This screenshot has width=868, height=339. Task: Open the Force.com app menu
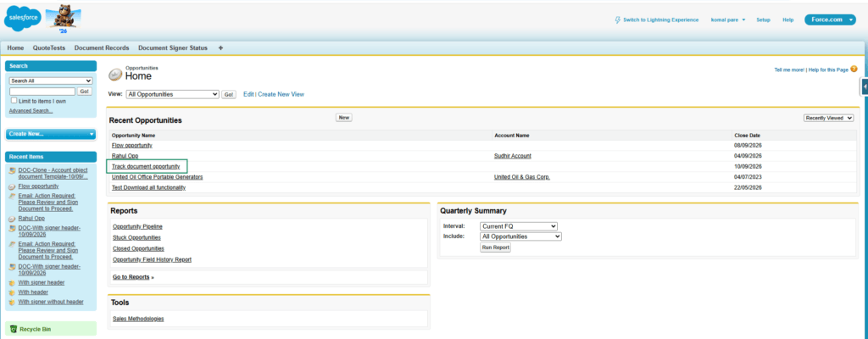[830, 19]
